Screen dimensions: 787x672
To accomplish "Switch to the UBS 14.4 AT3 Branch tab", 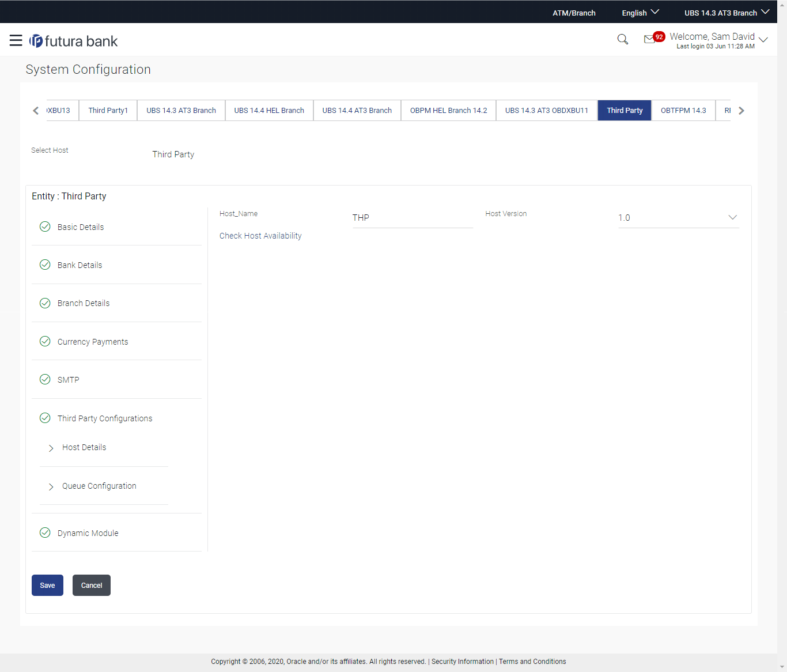I will point(357,110).
